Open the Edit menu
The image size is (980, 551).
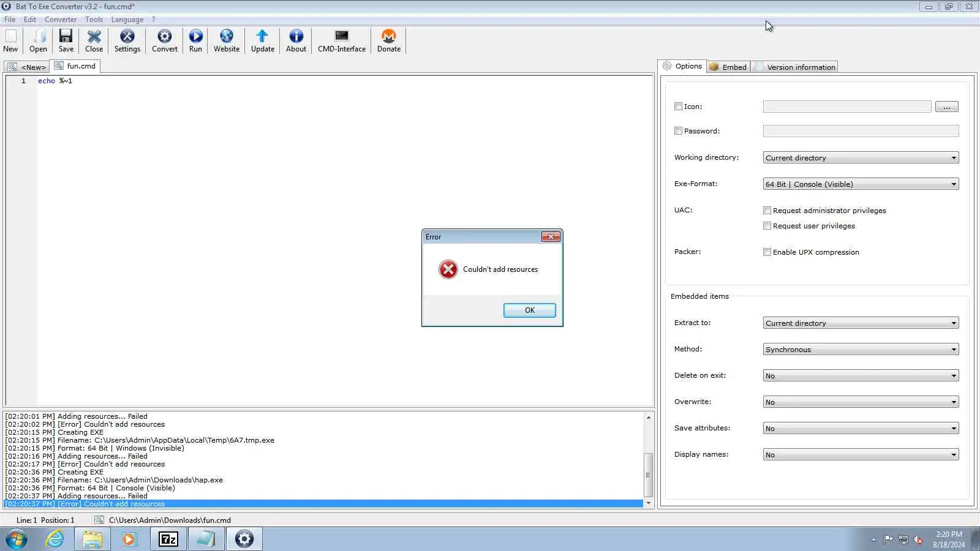[30, 20]
